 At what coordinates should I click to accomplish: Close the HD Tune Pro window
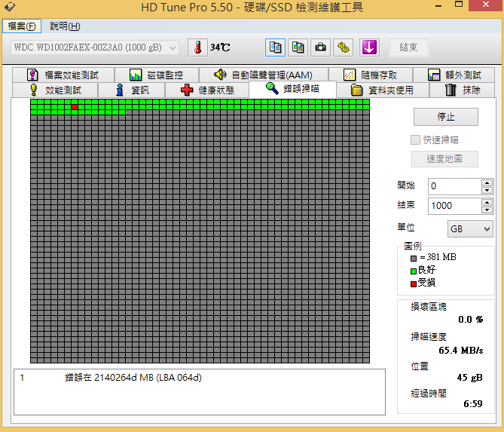point(486,5)
